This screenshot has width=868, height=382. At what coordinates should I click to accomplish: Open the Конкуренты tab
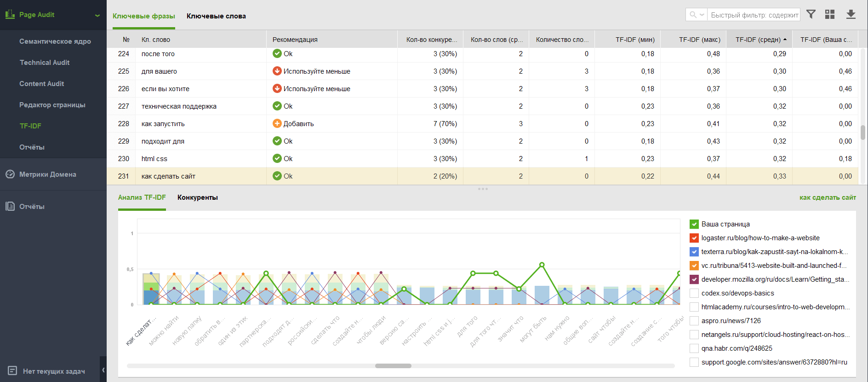tap(198, 197)
